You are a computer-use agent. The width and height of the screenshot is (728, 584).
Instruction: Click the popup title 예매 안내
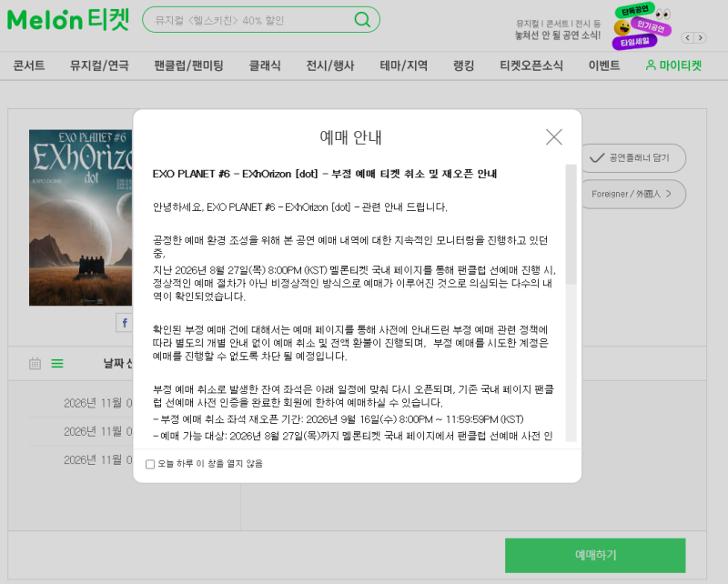click(x=350, y=137)
